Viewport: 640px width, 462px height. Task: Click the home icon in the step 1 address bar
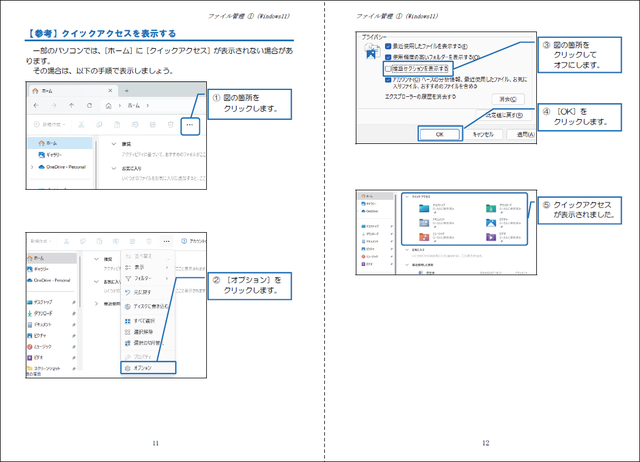tap(109, 106)
